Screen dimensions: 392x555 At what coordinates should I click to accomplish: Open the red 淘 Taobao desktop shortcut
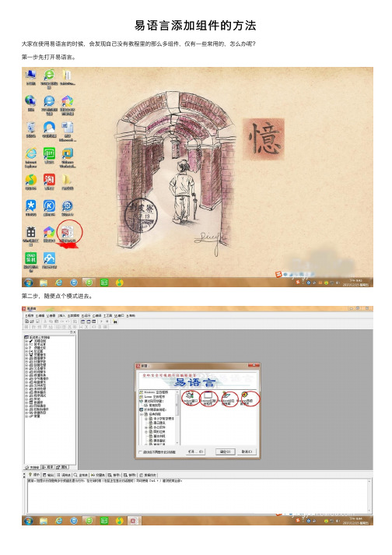49,181
